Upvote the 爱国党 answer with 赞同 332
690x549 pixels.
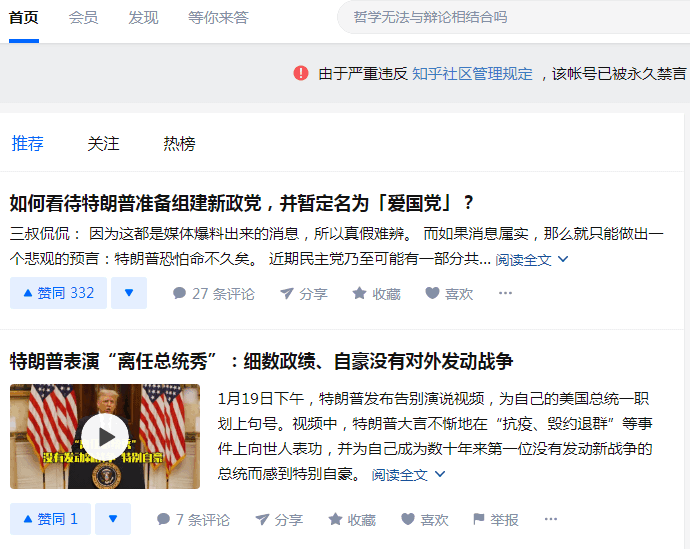(58, 293)
